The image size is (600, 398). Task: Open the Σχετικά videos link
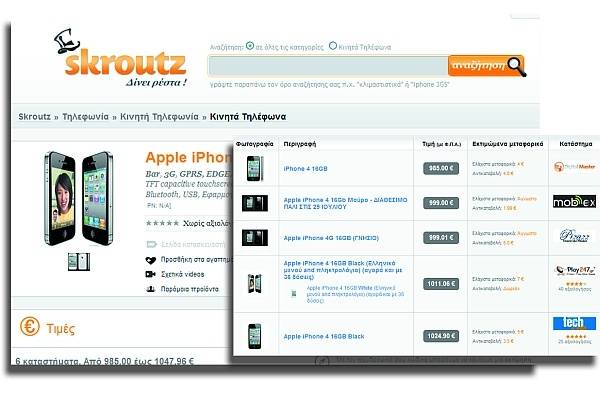click(x=183, y=274)
